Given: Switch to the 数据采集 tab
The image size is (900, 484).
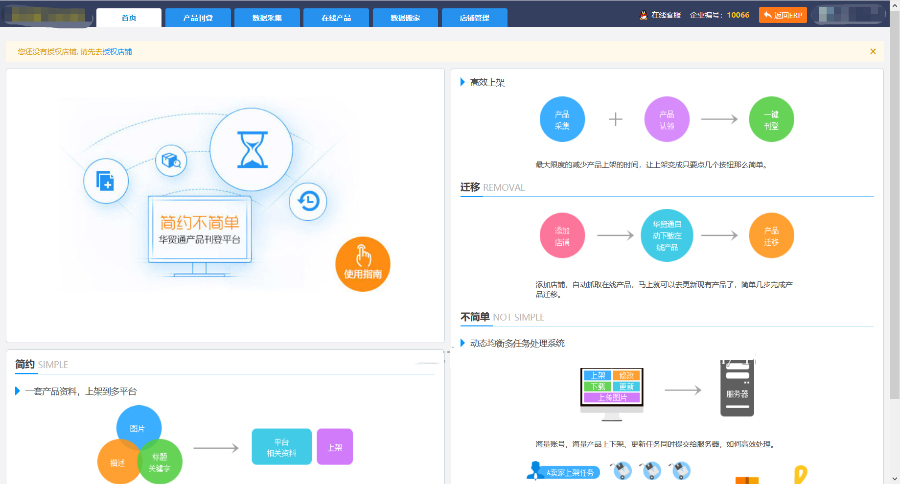Looking at the screenshot, I should point(267,17).
